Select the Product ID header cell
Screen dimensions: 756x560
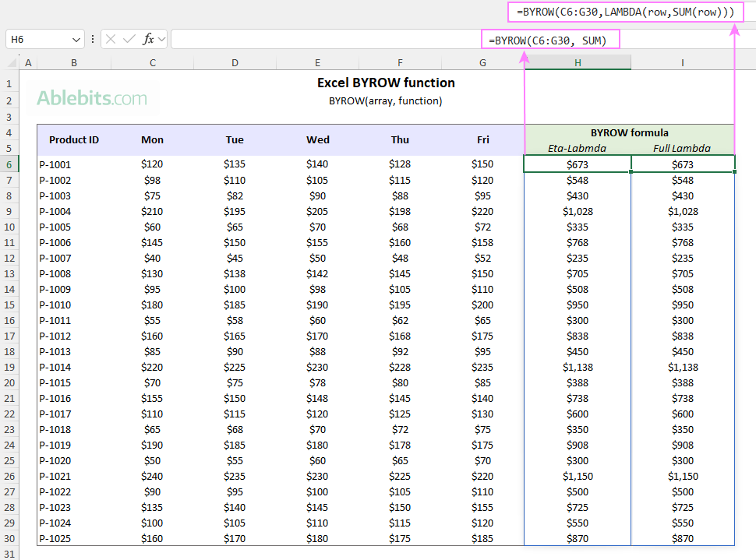click(x=74, y=140)
